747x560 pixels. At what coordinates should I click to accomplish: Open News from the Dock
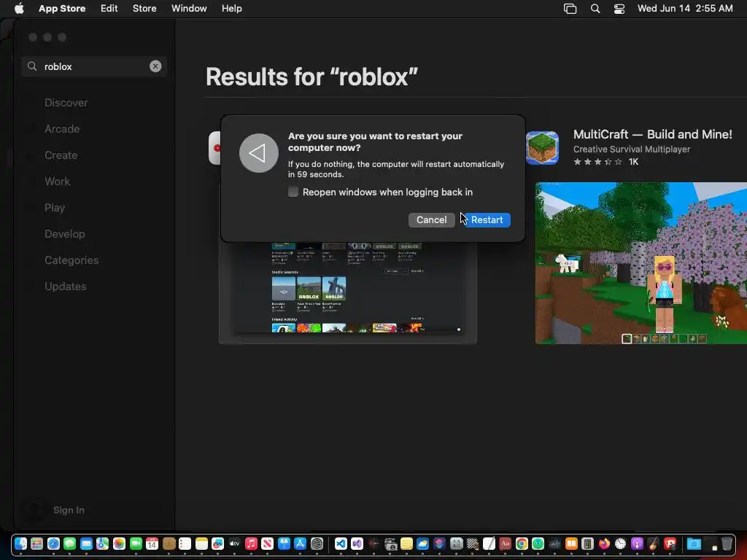coord(267,543)
